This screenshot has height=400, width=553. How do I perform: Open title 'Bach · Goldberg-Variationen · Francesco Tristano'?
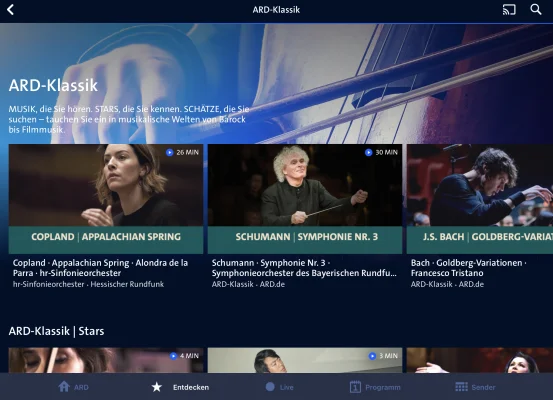(468, 268)
